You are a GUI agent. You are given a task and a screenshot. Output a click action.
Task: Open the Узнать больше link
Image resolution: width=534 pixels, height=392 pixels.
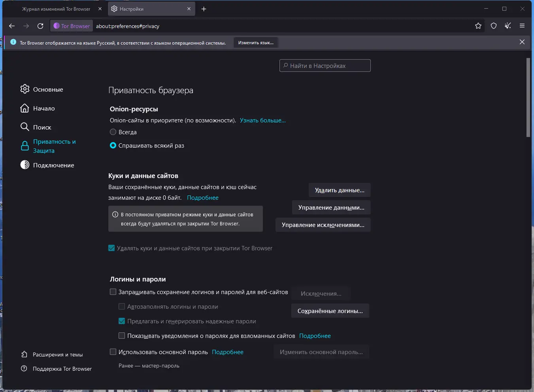262,120
